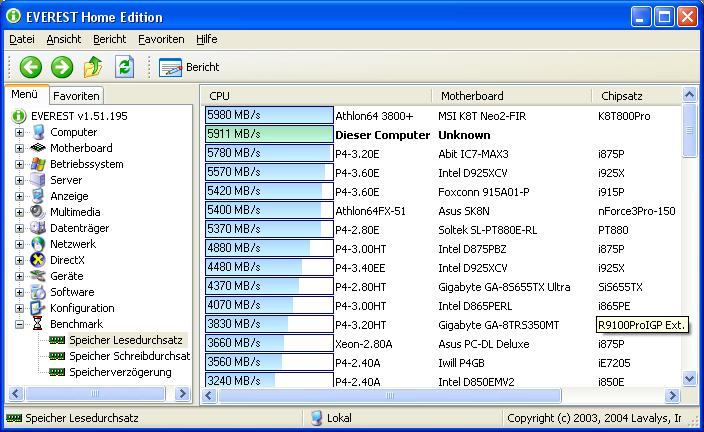Expand the Server tree node
The image size is (704, 432).
[x=19, y=181]
